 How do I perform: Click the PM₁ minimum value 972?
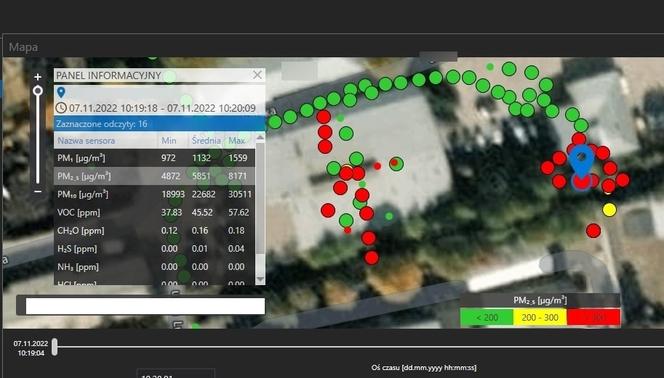168,158
